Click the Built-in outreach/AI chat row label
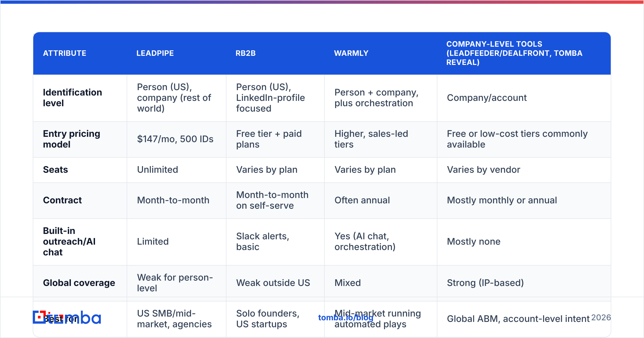Viewport: 644px width, 338px height. point(69,241)
